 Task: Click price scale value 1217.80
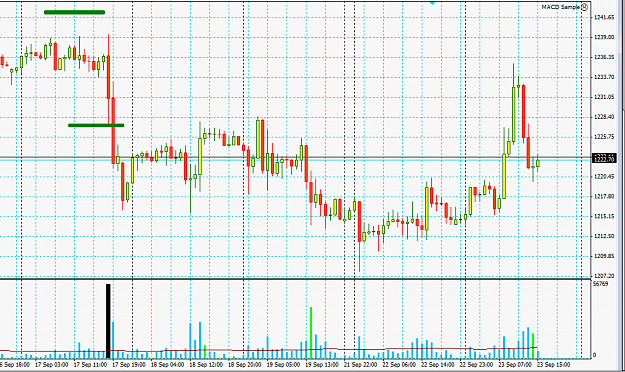coord(604,196)
